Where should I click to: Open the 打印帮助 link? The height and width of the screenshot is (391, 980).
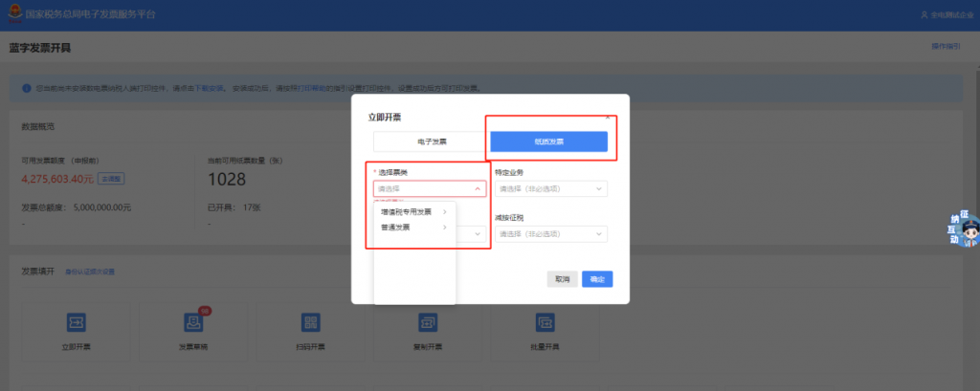[x=311, y=89]
